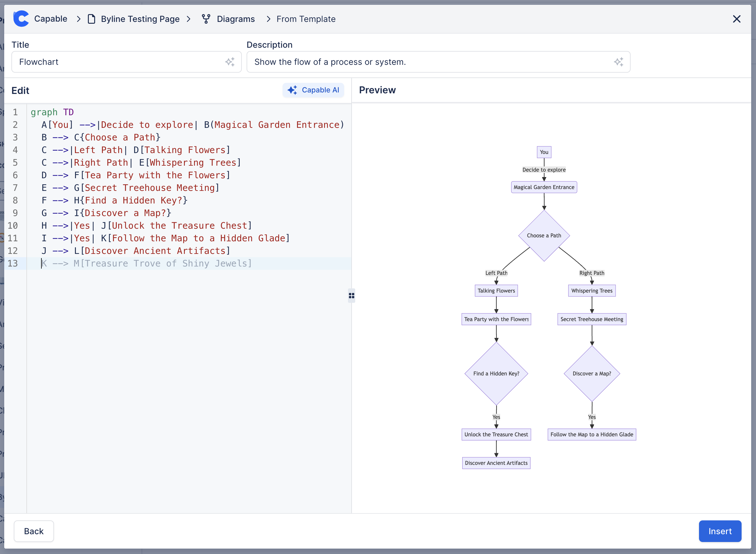Trigger the AI sparkle icon in the Description field

pyautogui.click(x=619, y=62)
